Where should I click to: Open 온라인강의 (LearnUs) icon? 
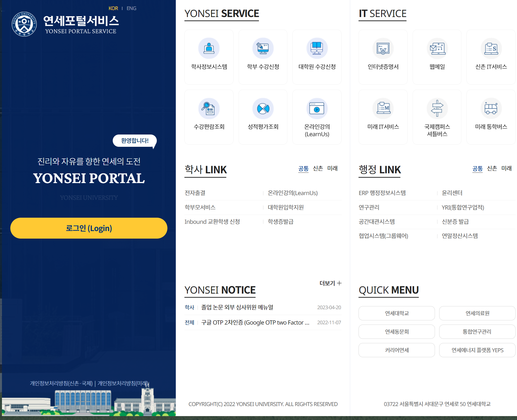pos(317,108)
